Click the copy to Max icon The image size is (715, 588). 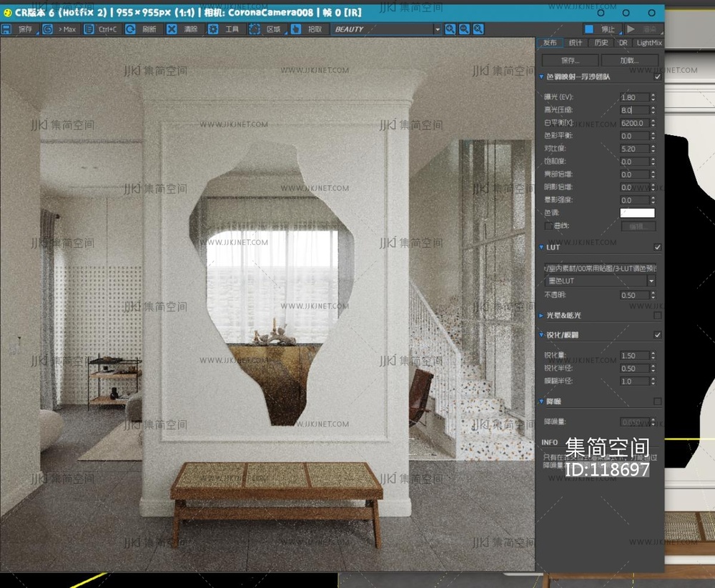click(48, 29)
